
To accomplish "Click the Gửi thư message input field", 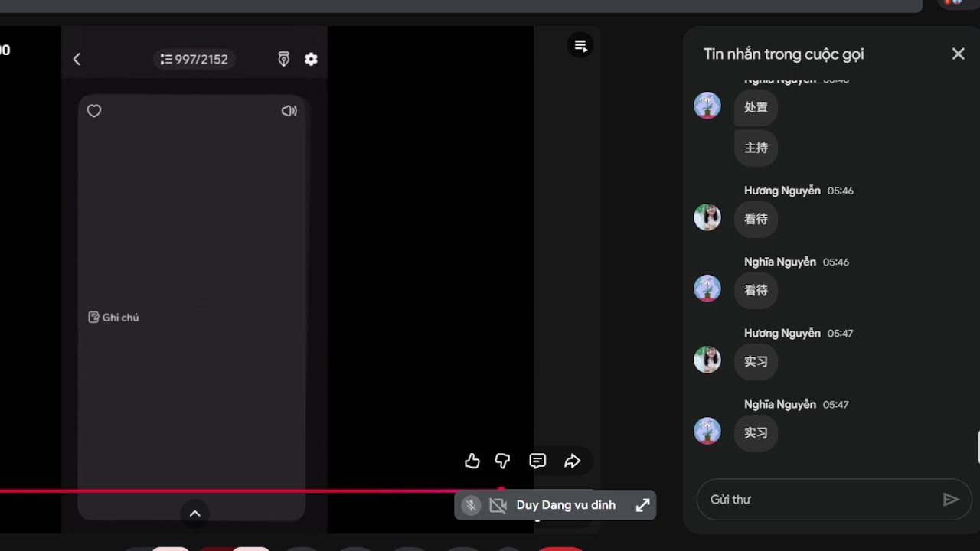I will 819,499.
